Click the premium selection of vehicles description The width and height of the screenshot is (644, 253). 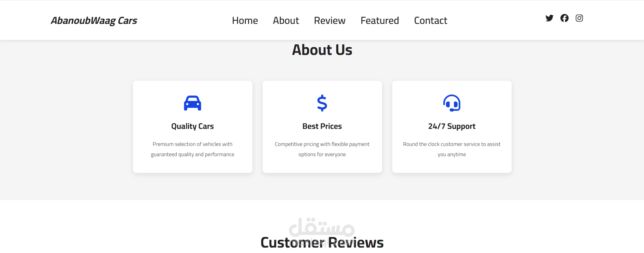coord(192,149)
